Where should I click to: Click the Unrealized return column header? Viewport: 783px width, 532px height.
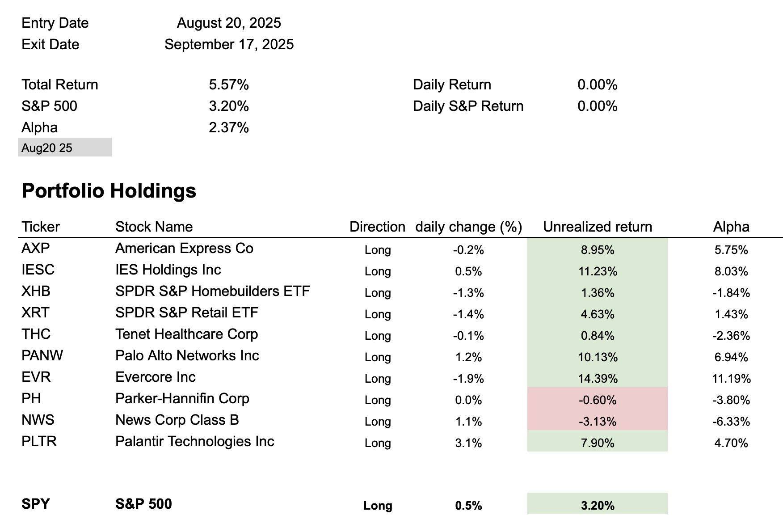pos(597,227)
